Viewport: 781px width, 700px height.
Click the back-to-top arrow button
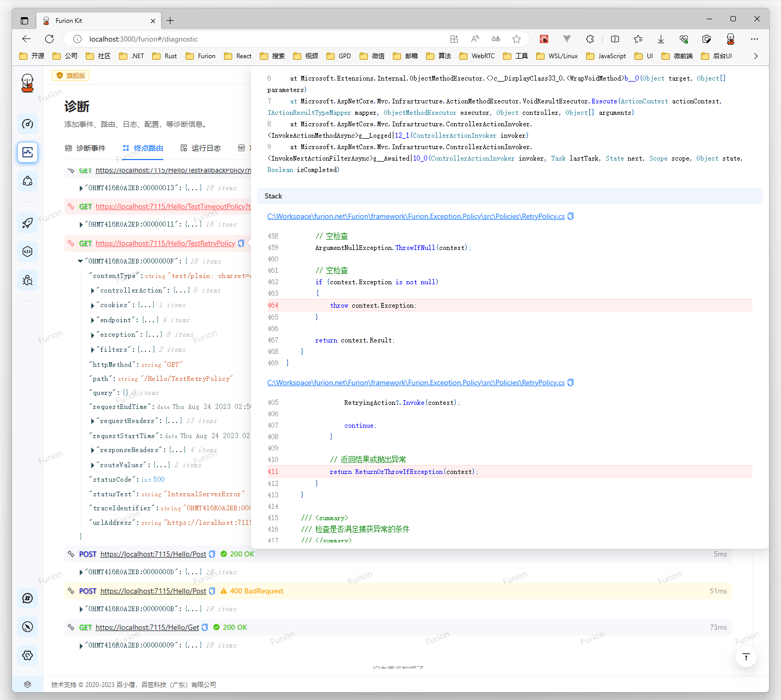(x=746, y=657)
